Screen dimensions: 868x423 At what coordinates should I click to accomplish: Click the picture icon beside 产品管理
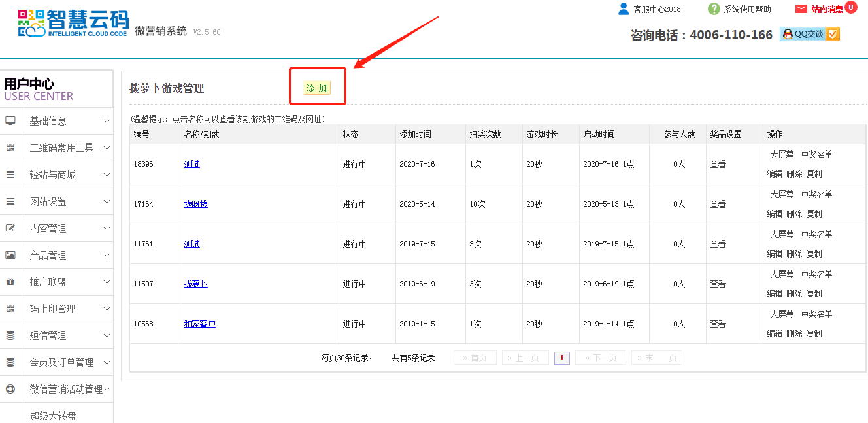point(10,255)
